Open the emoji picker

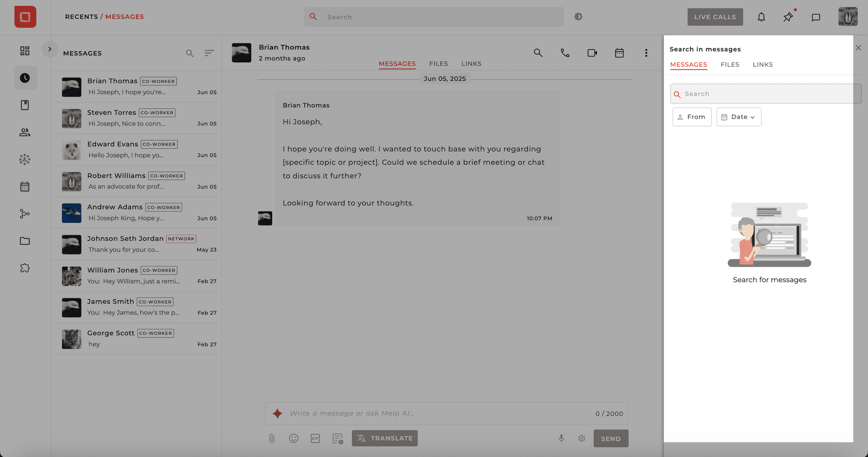293,438
